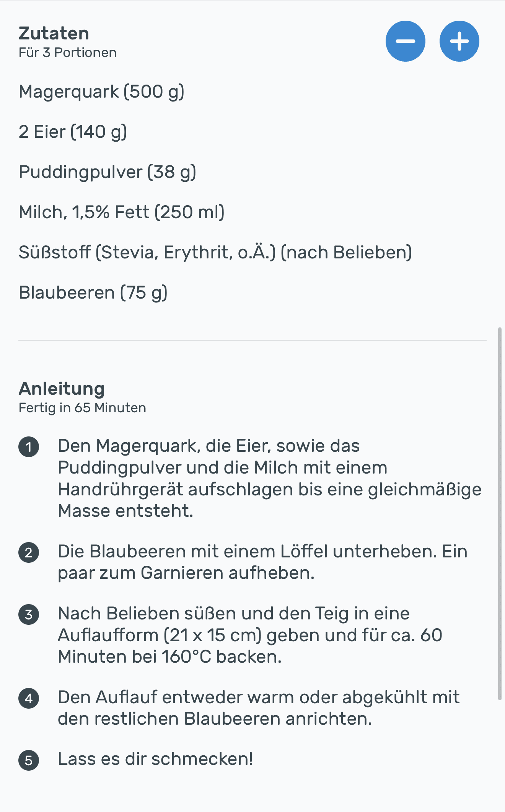Image resolution: width=505 pixels, height=812 pixels.
Task: Select the 2 Eier (140 g) ingredient
Action: (73, 132)
